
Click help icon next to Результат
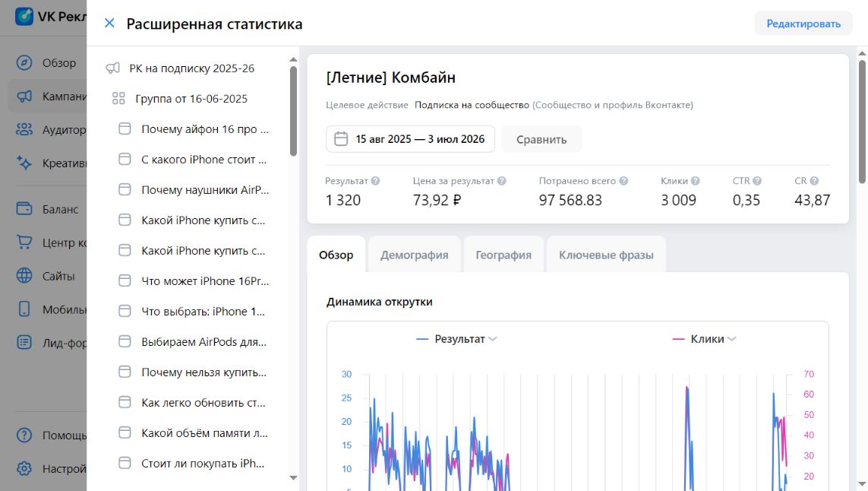click(x=375, y=181)
